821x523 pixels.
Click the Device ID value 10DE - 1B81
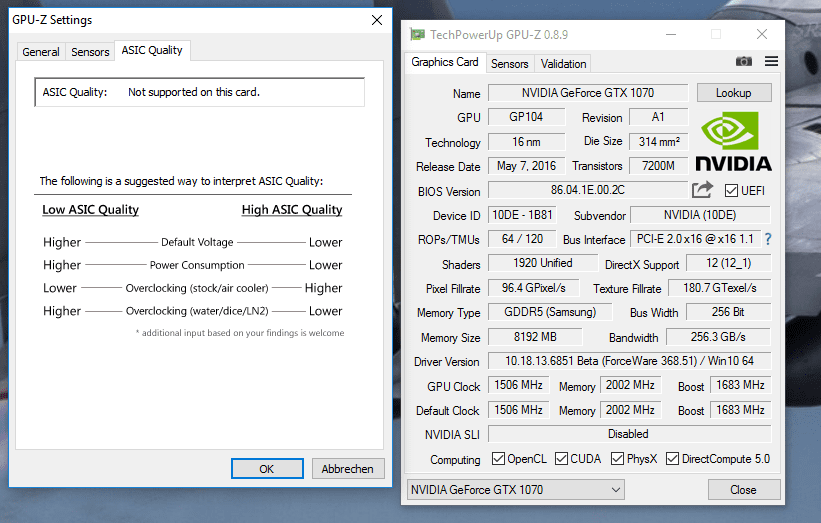click(x=523, y=215)
